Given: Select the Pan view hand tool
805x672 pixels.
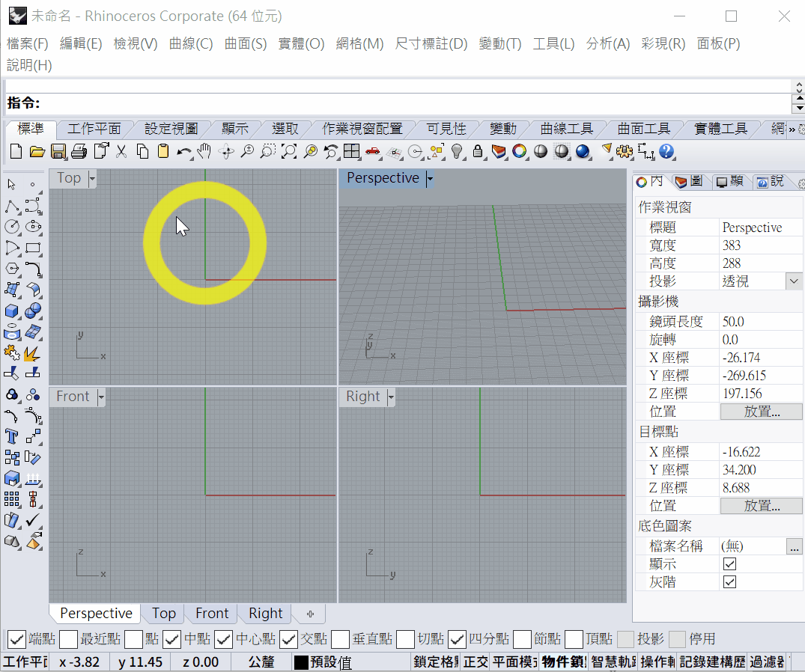Looking at the screenshot, I should tap(204, 152).
